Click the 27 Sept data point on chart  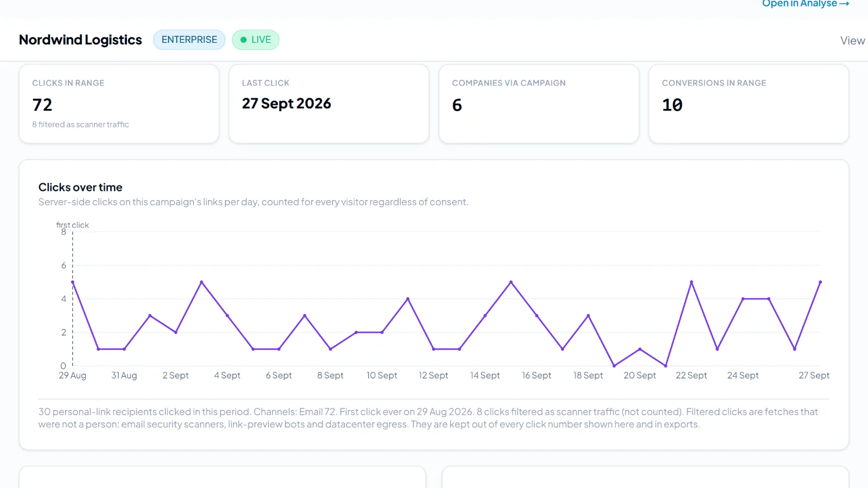click(820, 282)
